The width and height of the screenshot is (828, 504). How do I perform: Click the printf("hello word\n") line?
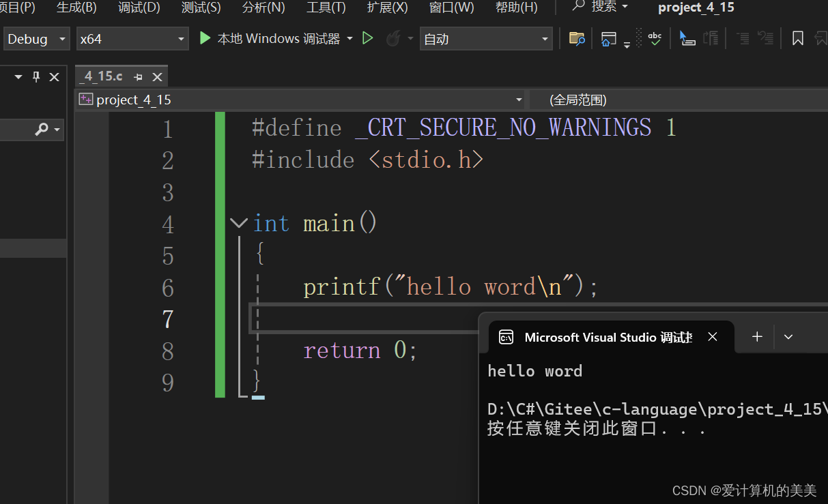(x=451, y=287)
